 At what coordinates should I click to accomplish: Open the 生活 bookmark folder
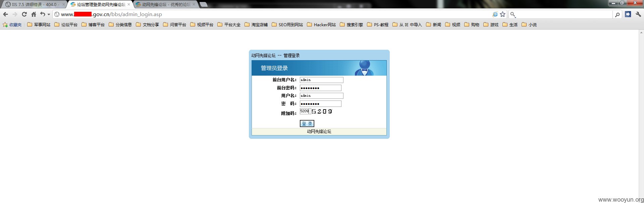(510, 25)
